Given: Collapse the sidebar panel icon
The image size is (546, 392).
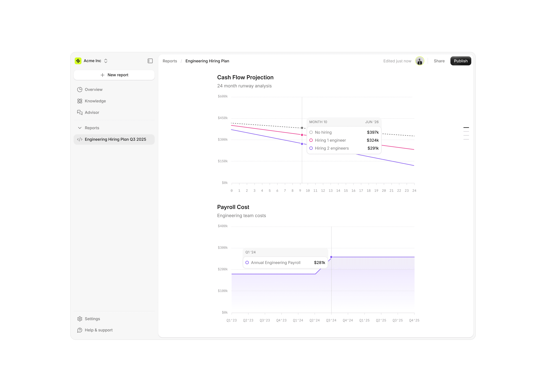Looking at the screenshot, I should pos(150,61).
